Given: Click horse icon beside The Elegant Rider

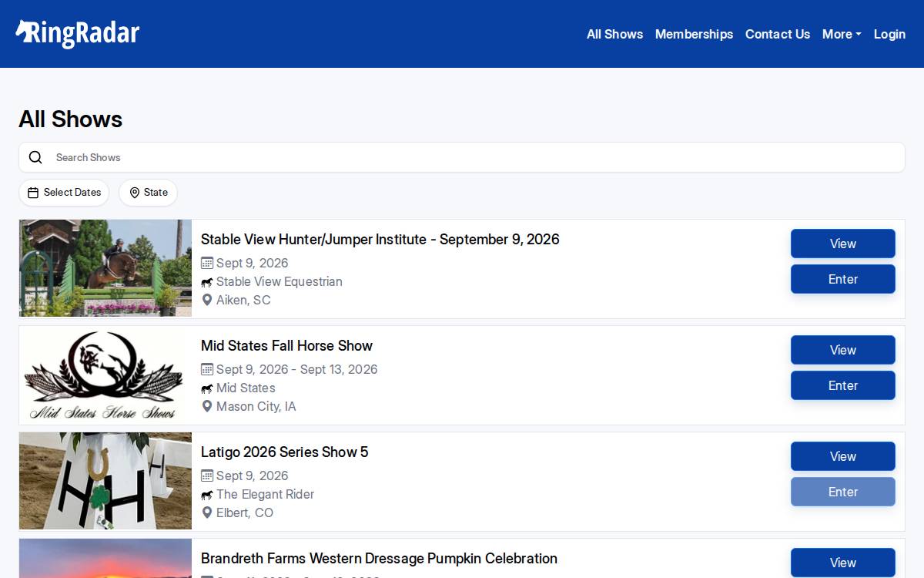Looking at the screenshot, I should 207,495.
